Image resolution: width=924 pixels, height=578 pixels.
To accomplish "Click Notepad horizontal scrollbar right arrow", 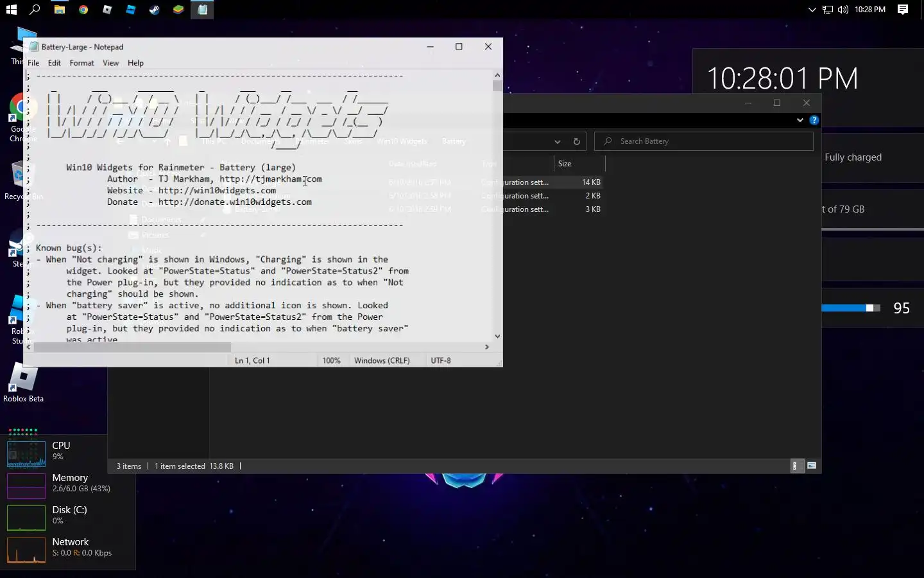I will click(487, 347).
